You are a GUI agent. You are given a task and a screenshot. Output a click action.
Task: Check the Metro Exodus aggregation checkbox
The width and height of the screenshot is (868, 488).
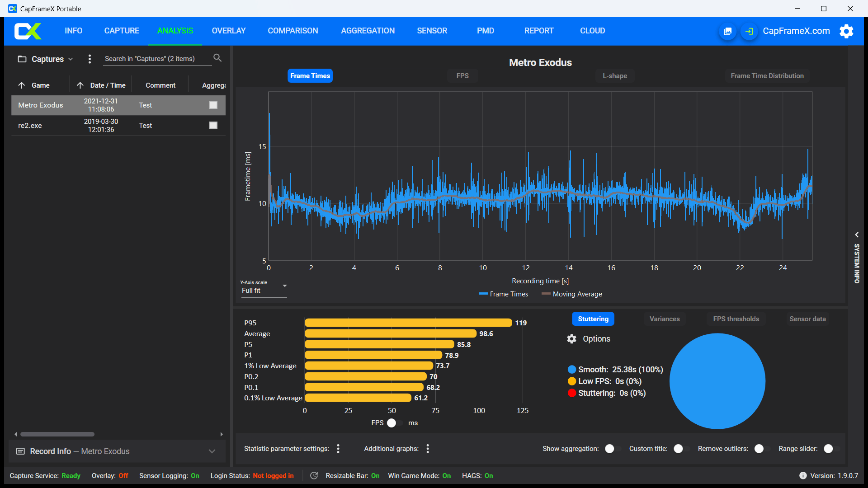[213, 105]
